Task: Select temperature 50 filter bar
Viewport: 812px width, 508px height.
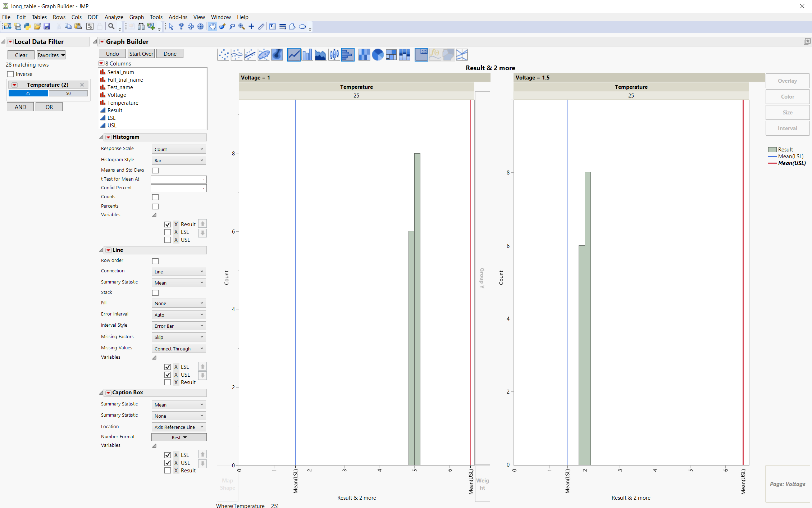Action: (68, 94)
